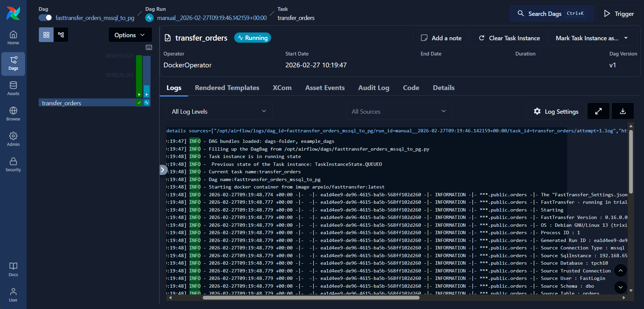
Task: Expand the logs to fullscreen view
Action: click(x=598, y=111)
